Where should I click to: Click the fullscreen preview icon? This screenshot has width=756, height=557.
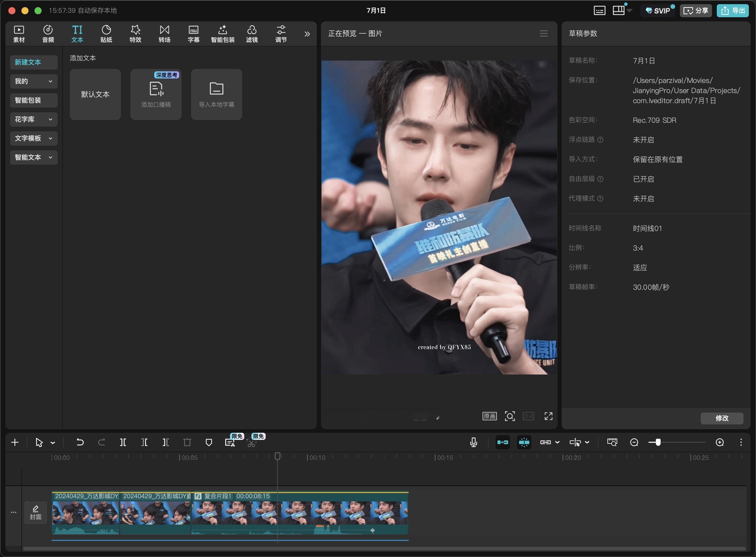[548, 416]
